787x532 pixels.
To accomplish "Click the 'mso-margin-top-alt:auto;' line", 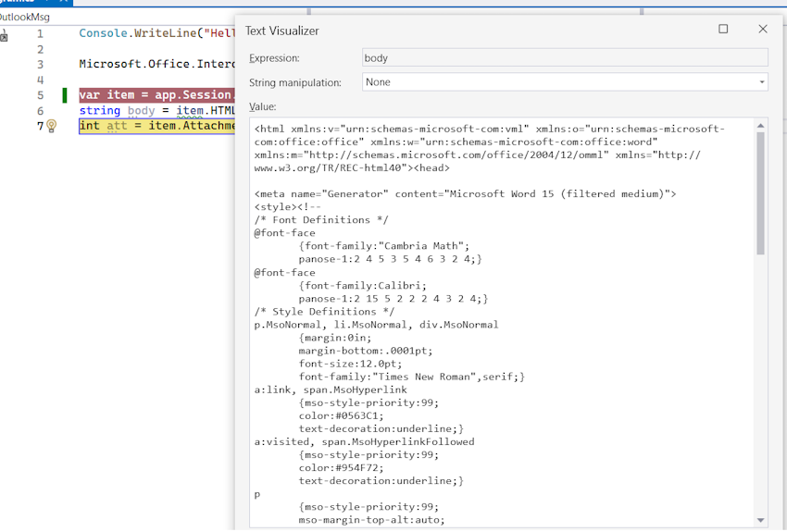I will pos(371,520).
